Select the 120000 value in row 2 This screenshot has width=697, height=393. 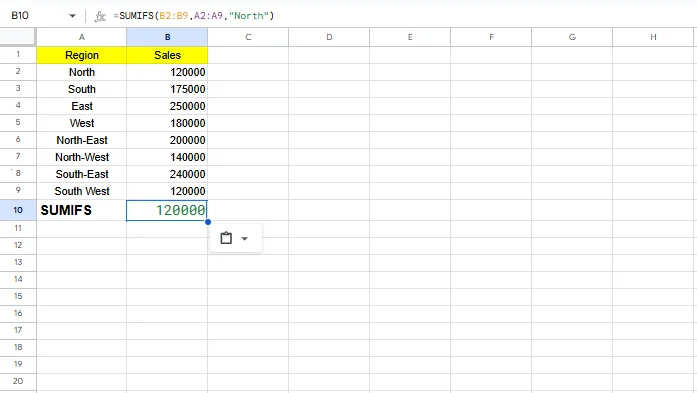[167, 72]
